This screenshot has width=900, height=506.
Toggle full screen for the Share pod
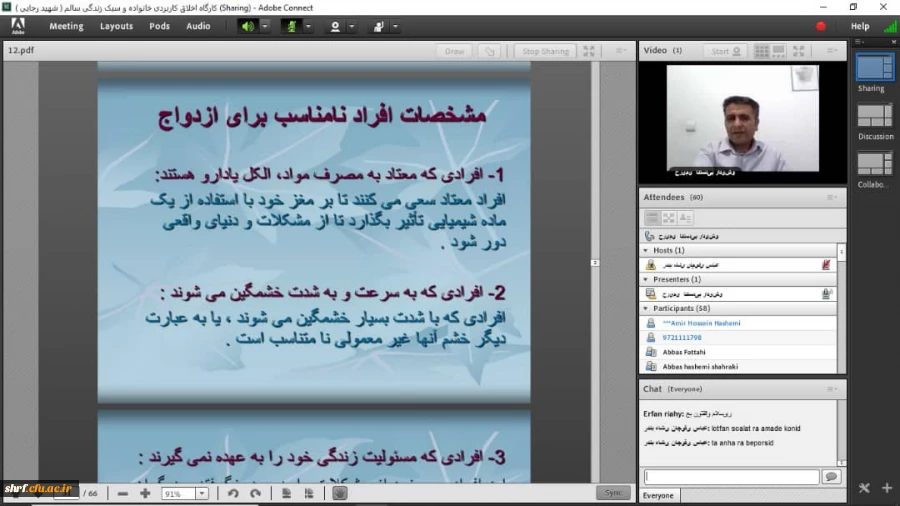(589, 51)
